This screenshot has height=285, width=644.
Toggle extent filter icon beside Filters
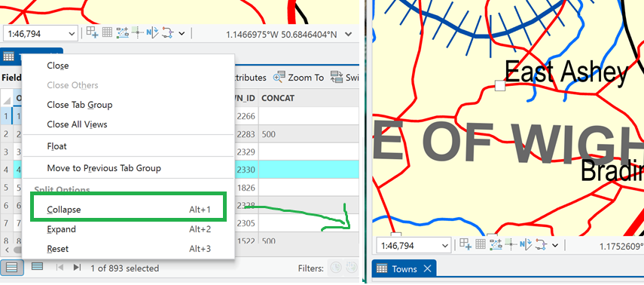pyautogui.click(x=351, y=268)
